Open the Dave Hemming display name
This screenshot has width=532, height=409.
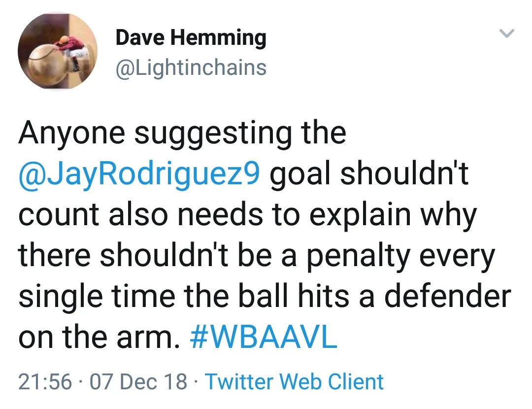click(x=191, y=38)
